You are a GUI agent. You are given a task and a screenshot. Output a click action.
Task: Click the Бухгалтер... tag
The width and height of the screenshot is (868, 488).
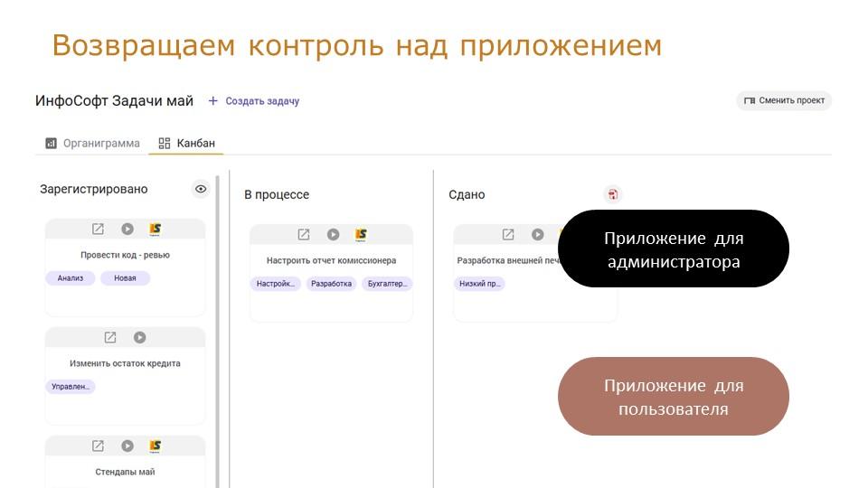click(x=387, y=284)
